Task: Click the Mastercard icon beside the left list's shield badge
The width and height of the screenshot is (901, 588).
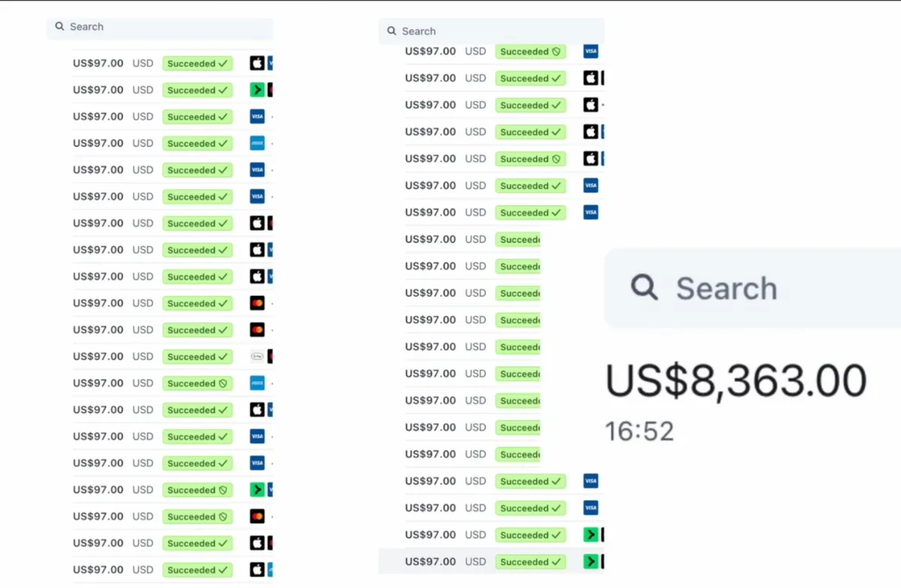Action: [x=257, y=517]
